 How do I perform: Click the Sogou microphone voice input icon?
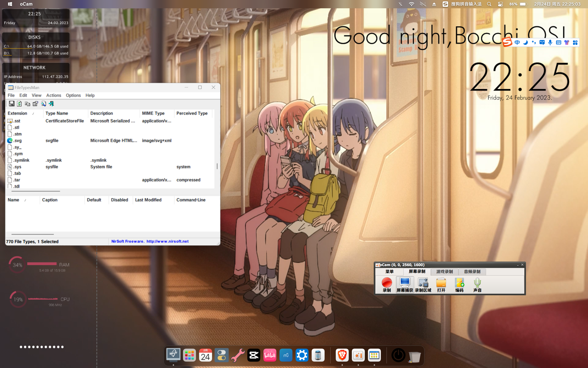click(550, 43)
